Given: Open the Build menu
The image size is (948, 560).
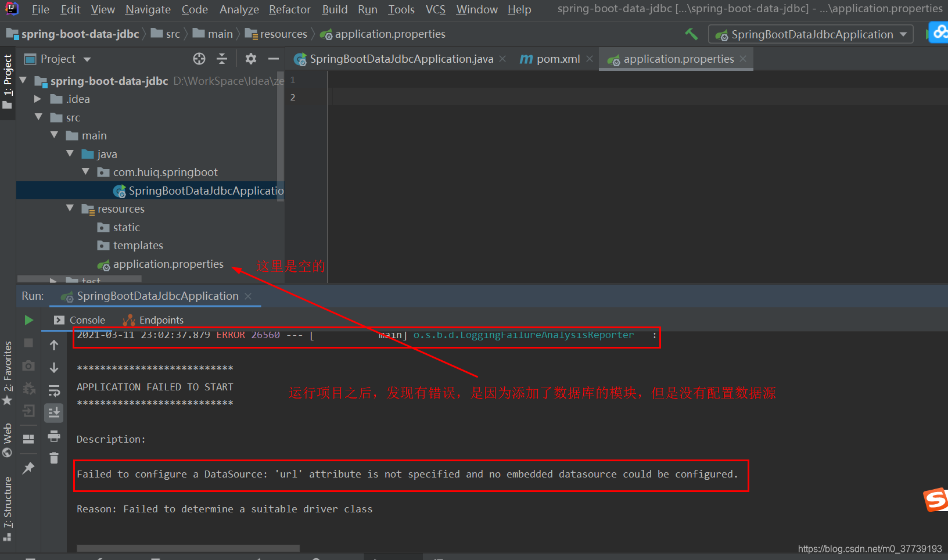Looking at the screenshot, I should coord(335,9).
